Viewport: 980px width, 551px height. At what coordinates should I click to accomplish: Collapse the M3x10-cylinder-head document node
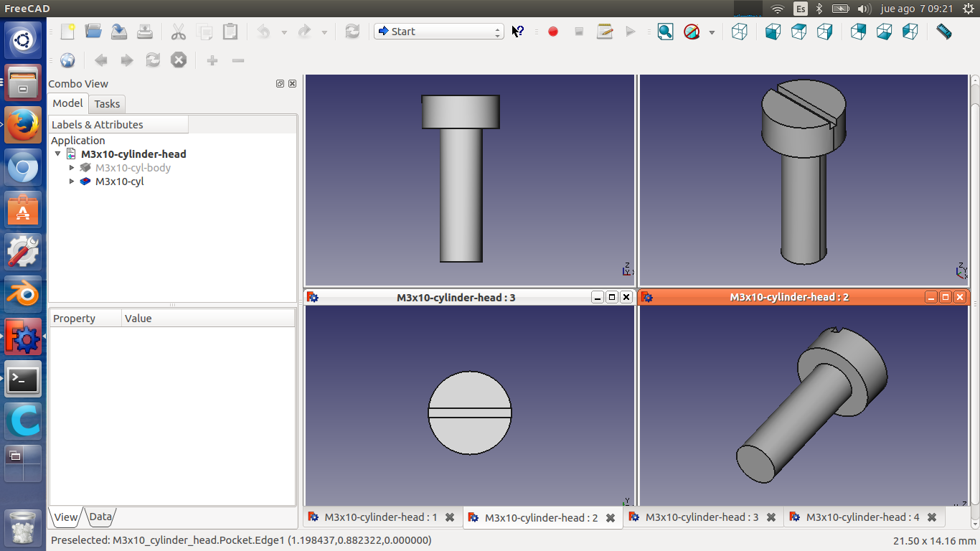(58, 154)
